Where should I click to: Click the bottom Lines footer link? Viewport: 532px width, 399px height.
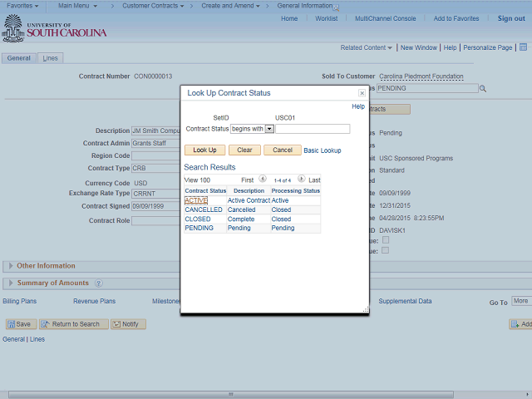(x=37, y=339)
